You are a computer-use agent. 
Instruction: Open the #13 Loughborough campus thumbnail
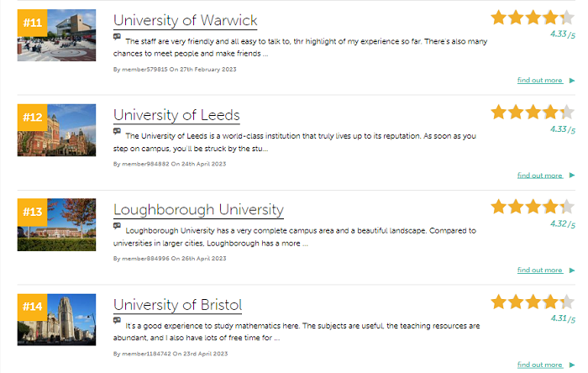coord(72,225)
